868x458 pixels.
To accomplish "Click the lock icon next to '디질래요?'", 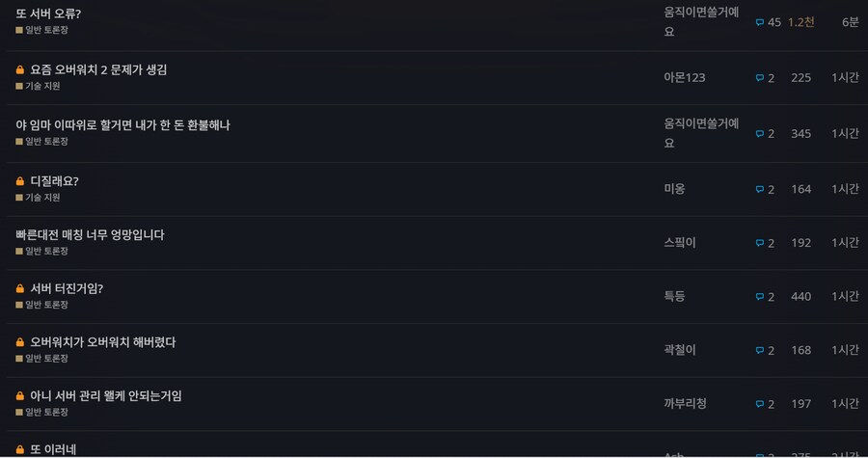I will pos(20,181).
